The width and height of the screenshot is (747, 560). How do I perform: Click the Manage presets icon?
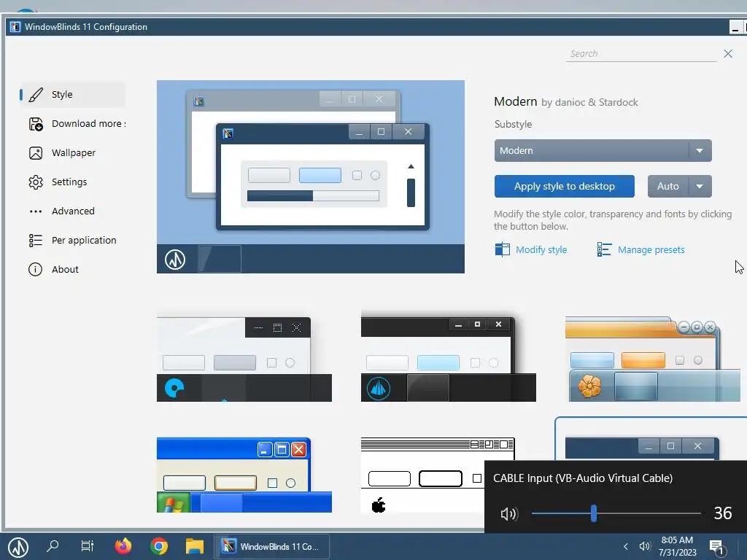[x=604, y=249]
